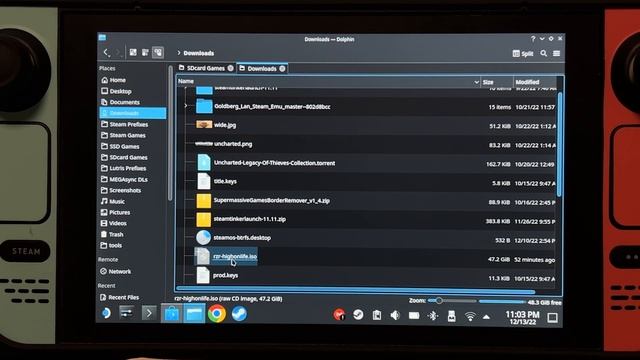This screenshot has width=640, height=360.
Task: Open volume control in system tray
Action: [395, 316]
